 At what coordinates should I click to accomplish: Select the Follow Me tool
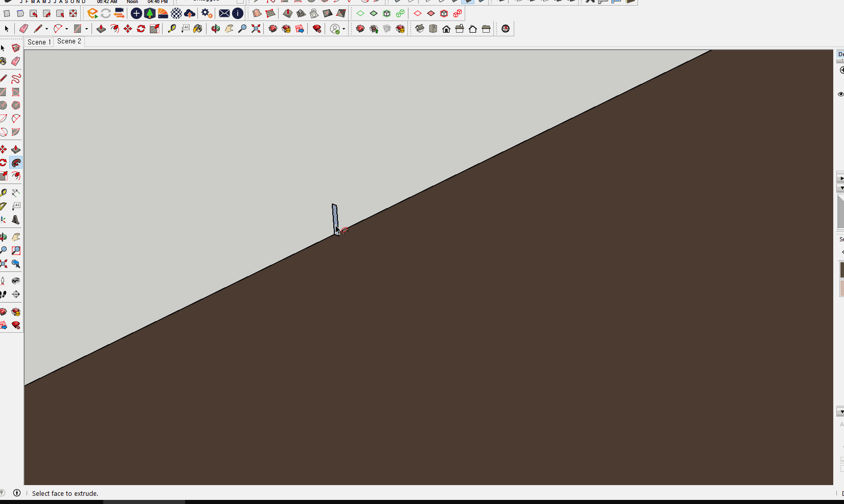click(16, 163)
